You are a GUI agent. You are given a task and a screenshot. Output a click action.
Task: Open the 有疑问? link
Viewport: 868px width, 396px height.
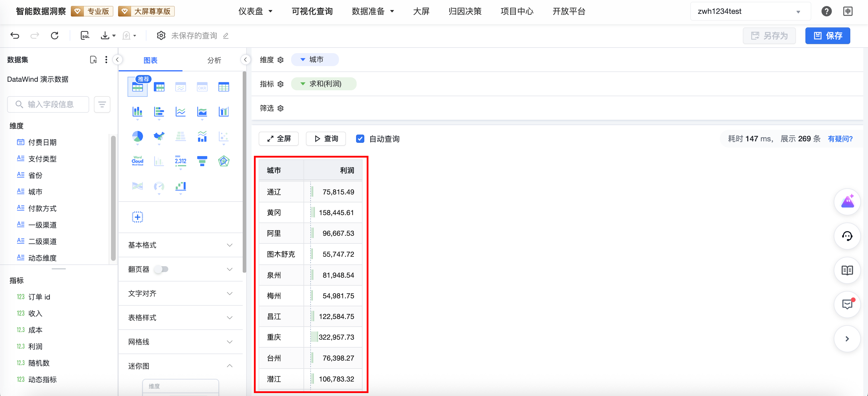pos(840,139)
